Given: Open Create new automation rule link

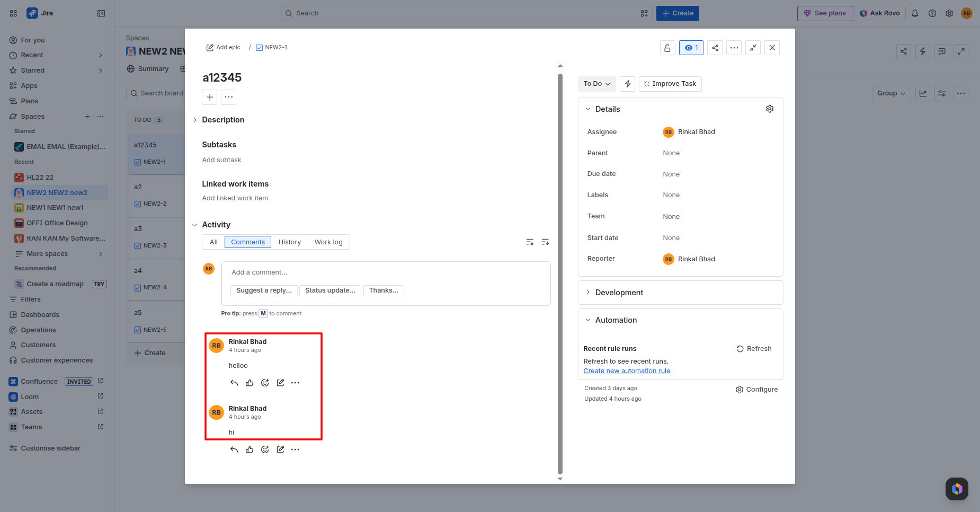Looking at the screenshot, I should [627, 371].
